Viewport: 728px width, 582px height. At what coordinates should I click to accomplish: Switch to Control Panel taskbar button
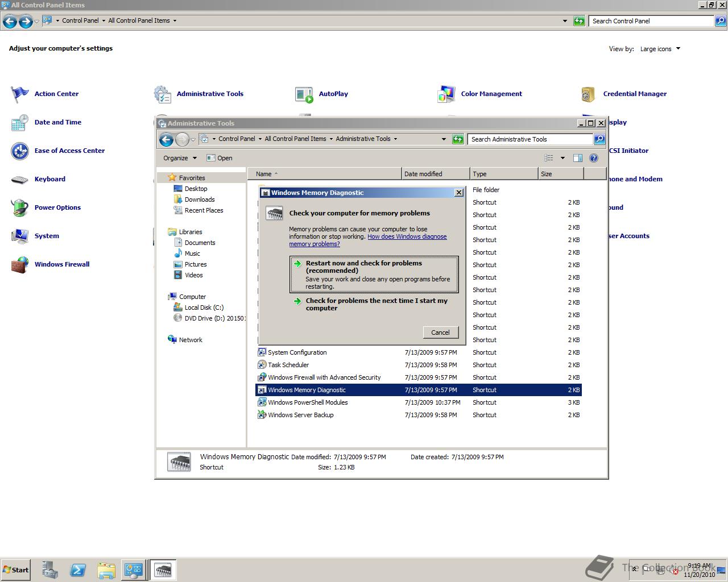134,570
